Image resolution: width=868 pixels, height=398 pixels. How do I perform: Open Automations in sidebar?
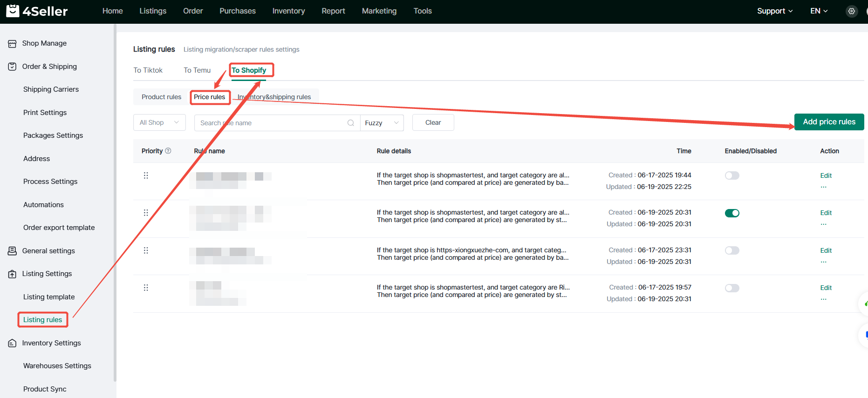44,205
